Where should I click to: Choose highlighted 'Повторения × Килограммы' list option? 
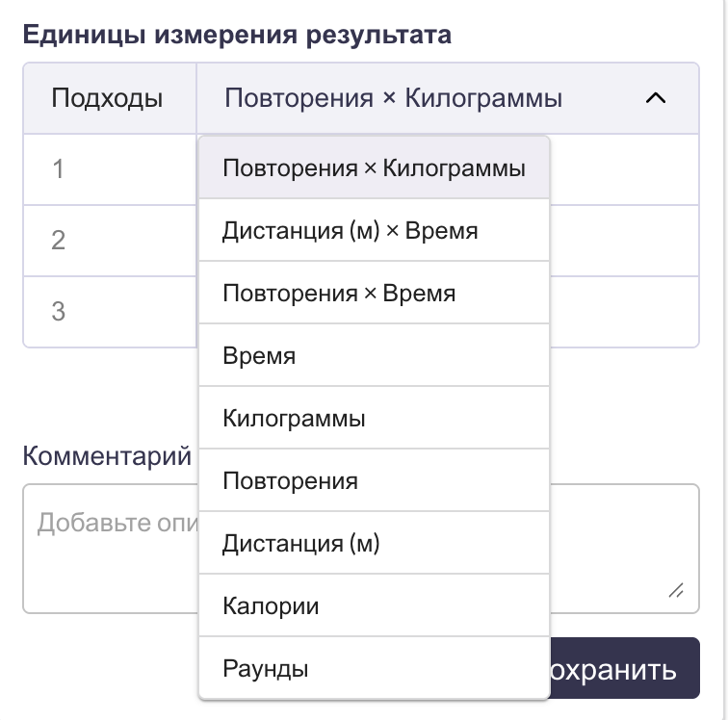click(374, 167)
